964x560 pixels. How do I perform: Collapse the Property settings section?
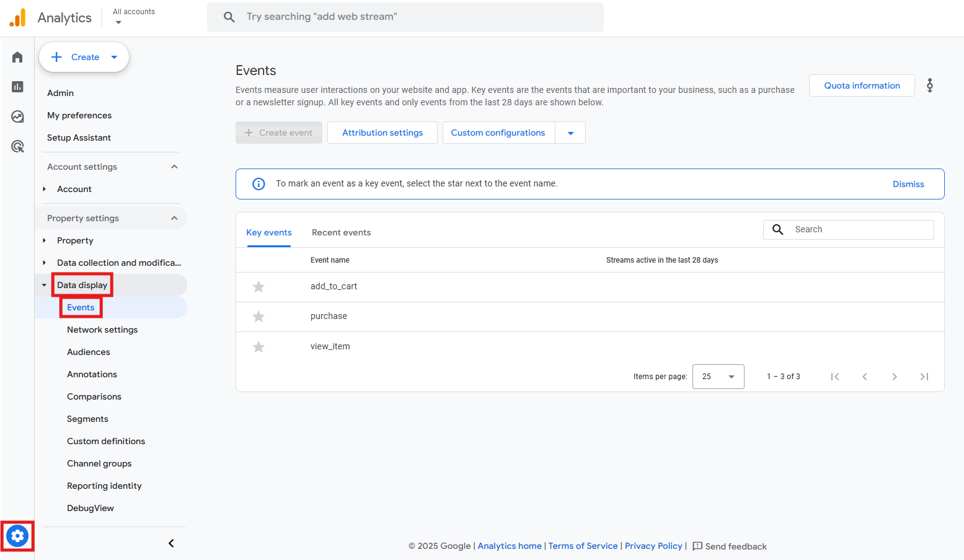174,218
